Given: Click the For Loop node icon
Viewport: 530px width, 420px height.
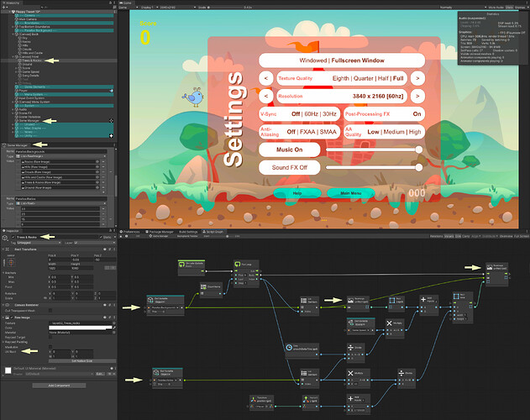Looking at the screenshot, I should click(237, 264).
